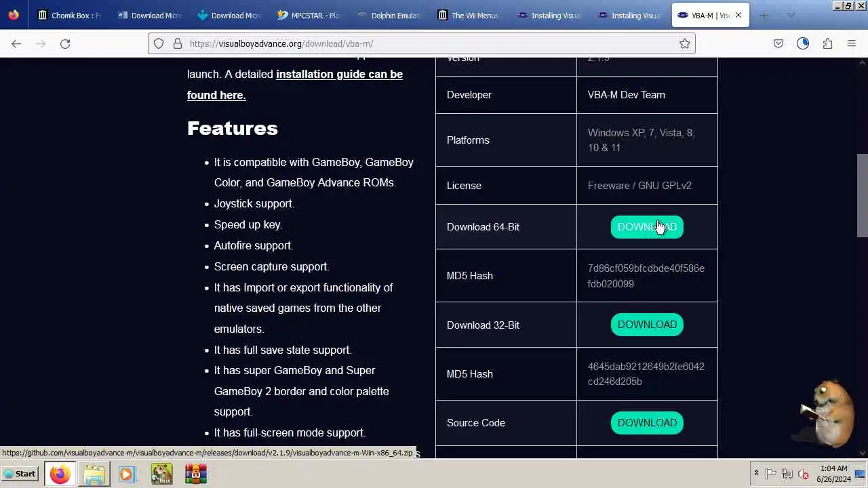Image resolution: width=868 pixels, height=488 pixels.
Task: Click the Speed up key list item
Action: (248, 225)
